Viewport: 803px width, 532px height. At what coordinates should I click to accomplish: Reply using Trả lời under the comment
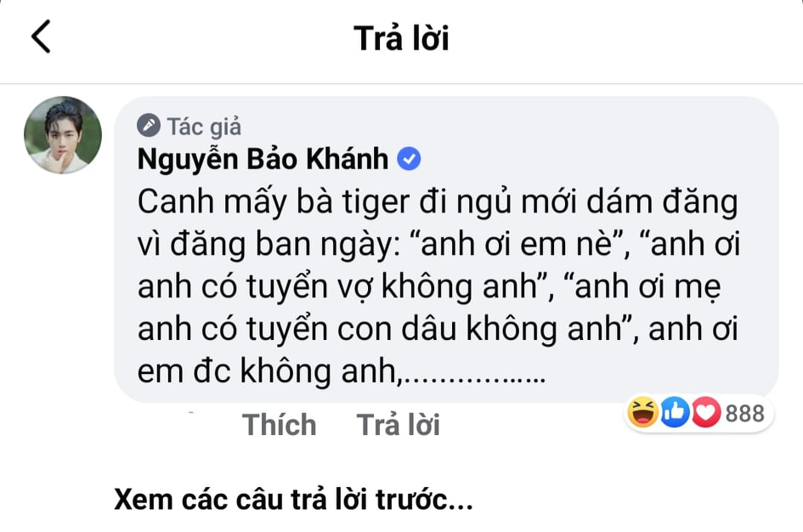click(x=398, y=424)
